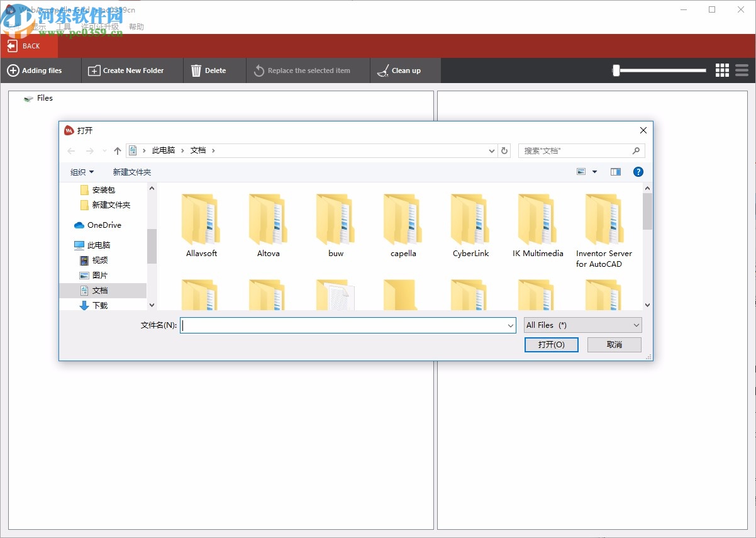Open the dialog help icon
The width and height of the screenshot is (756, 538).
pos(638,172)
